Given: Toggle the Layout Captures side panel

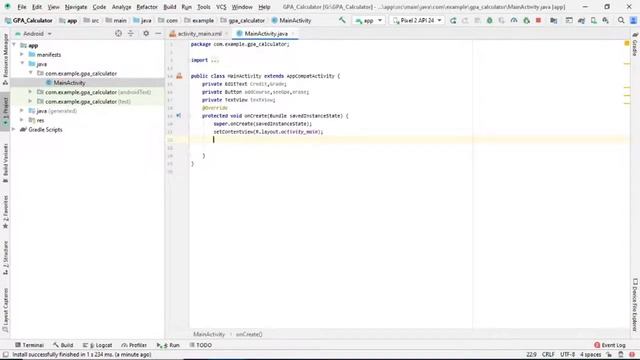Looking at the screenshot, I should (x=5, y=310).
